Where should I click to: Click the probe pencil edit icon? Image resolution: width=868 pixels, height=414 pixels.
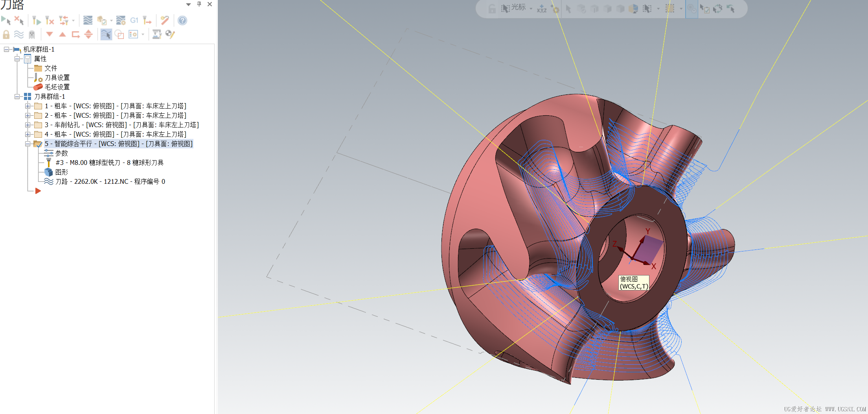click(170, 35)
